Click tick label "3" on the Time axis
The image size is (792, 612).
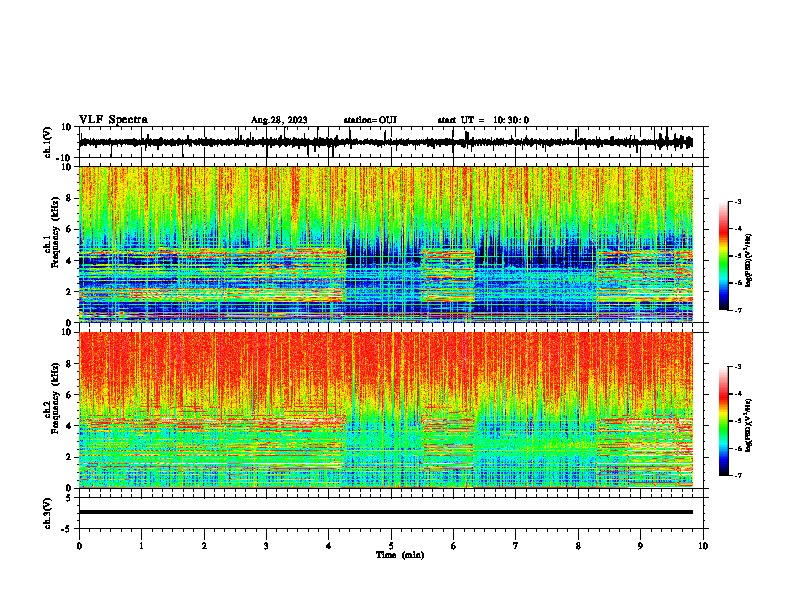(266, 546)
